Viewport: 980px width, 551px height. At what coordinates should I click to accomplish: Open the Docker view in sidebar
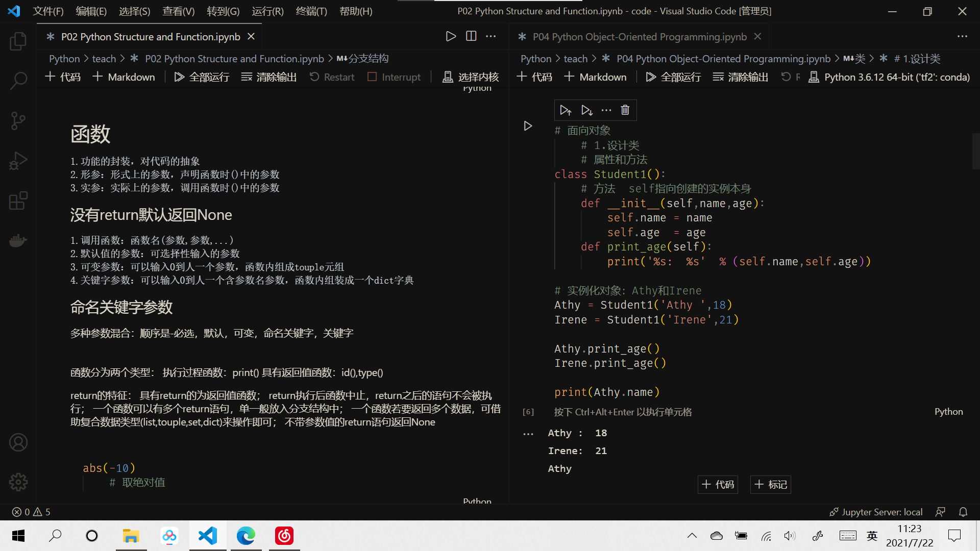tap(18, 240)
